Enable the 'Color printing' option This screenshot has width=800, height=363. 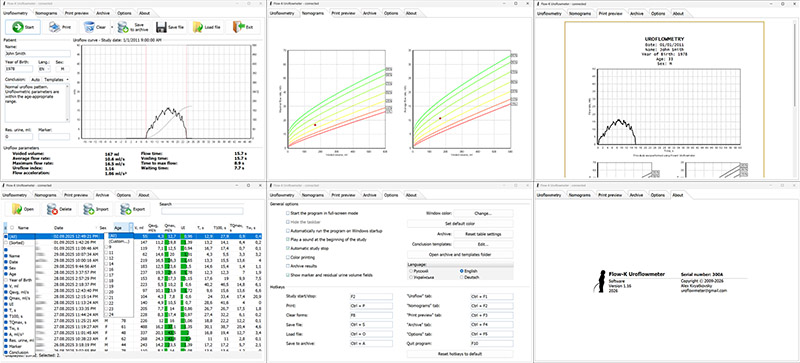tap(287, 257)
